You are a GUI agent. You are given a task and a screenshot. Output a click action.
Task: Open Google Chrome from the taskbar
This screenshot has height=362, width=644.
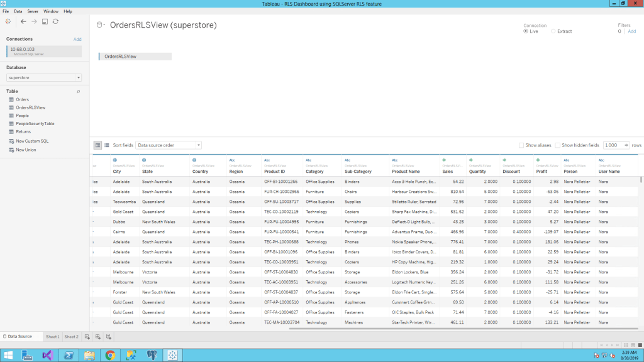point(110,355)
